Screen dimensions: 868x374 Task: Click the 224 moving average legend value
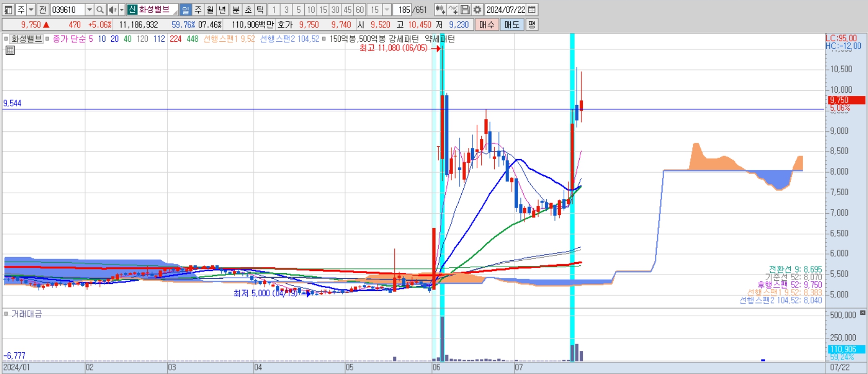click(x=176, y=39)
